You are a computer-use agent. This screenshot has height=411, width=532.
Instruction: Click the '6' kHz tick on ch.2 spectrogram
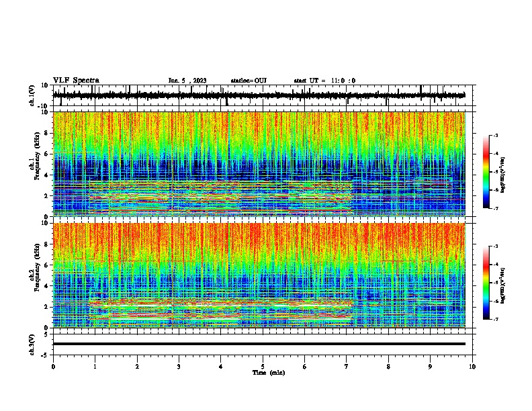coord(47,265)
